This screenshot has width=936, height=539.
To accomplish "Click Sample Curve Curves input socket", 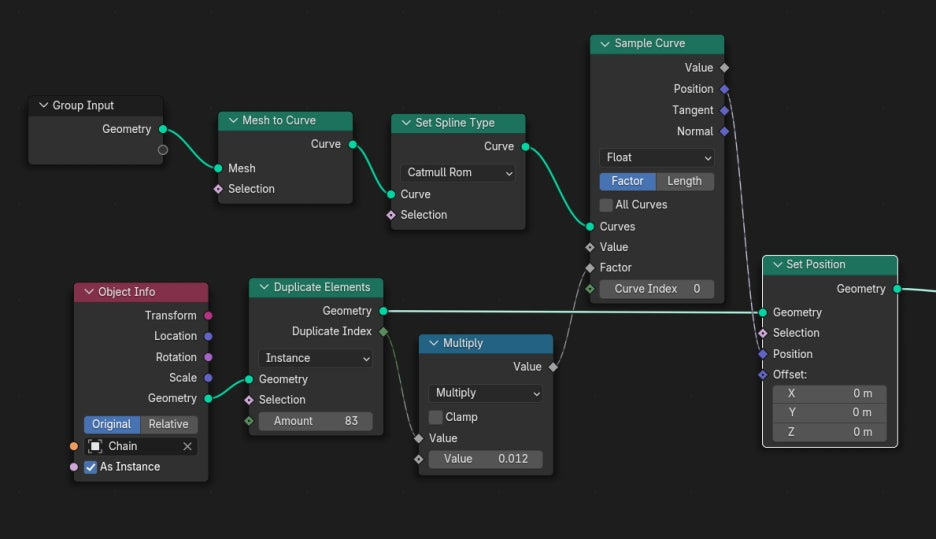I will click(590, 227).
